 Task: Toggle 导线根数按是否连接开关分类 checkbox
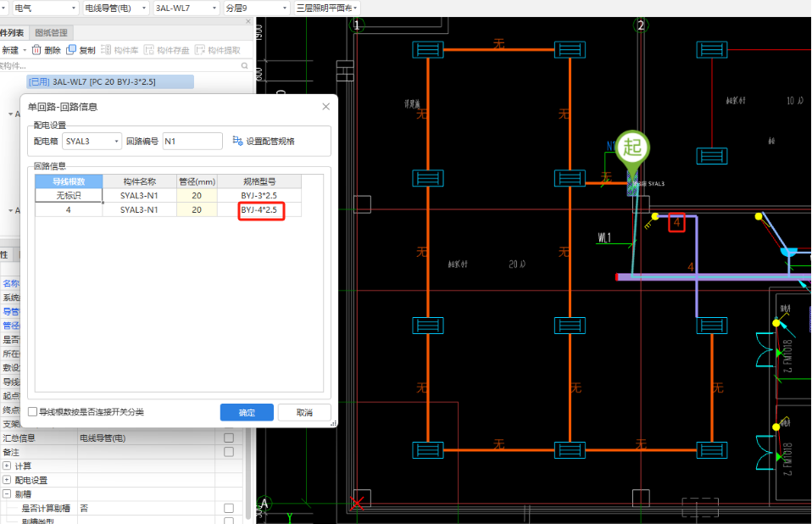click(x=32, y=411)
